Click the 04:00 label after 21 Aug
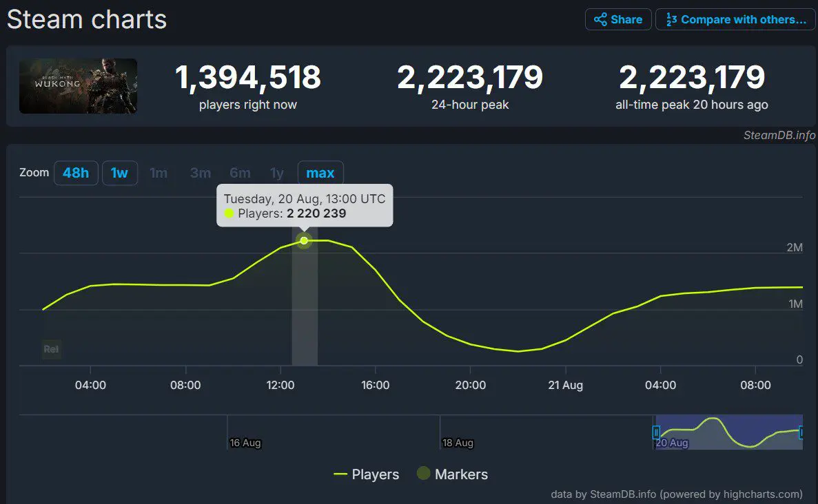The width and height of the screenshot is (818, 504). (660, 385)
